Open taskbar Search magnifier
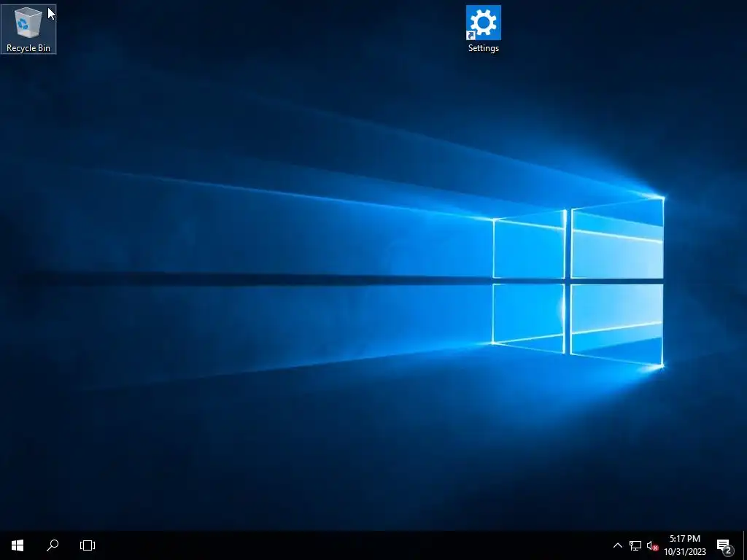747x560 pixels. click(x=53, y=545)
